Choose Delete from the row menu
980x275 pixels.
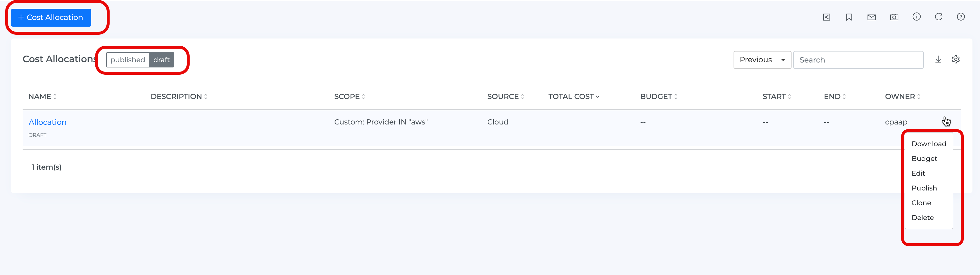pos(923,218)
